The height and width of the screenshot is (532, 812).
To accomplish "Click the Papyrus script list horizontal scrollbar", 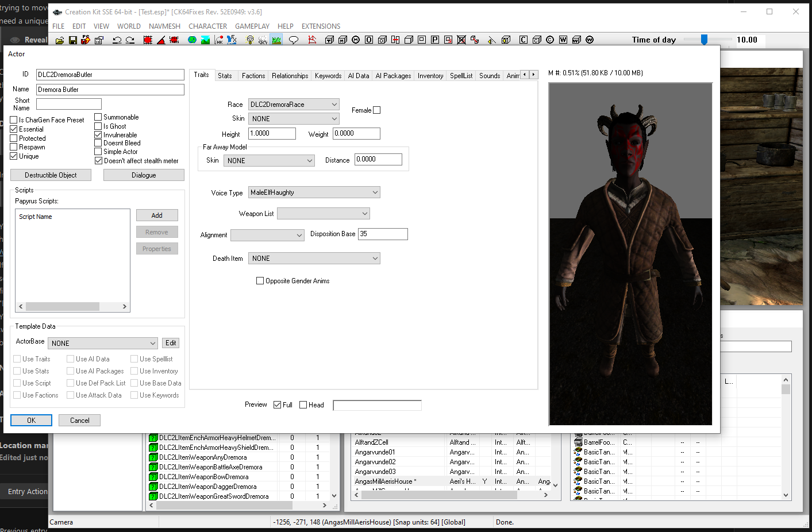I will click(x=73, y=307).
